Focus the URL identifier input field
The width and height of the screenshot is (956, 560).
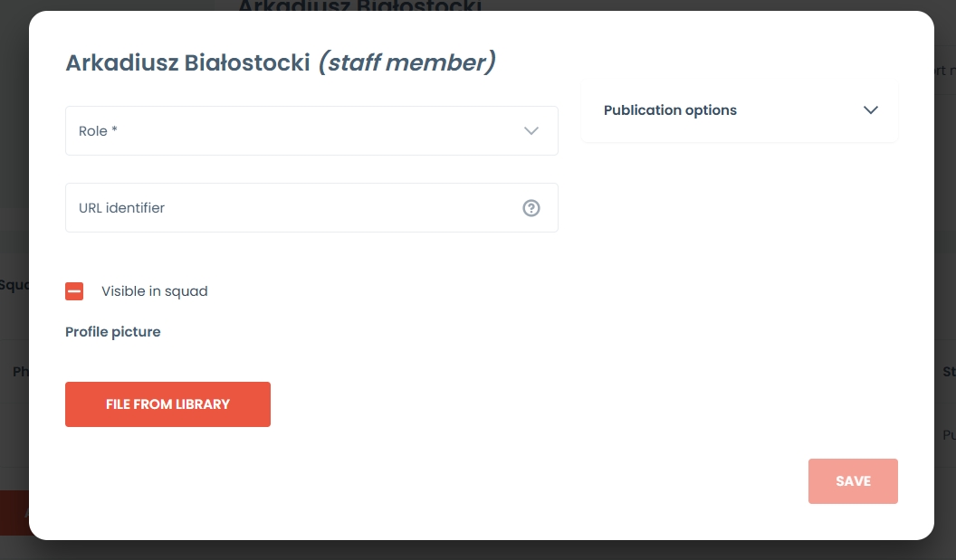point(290,208)
